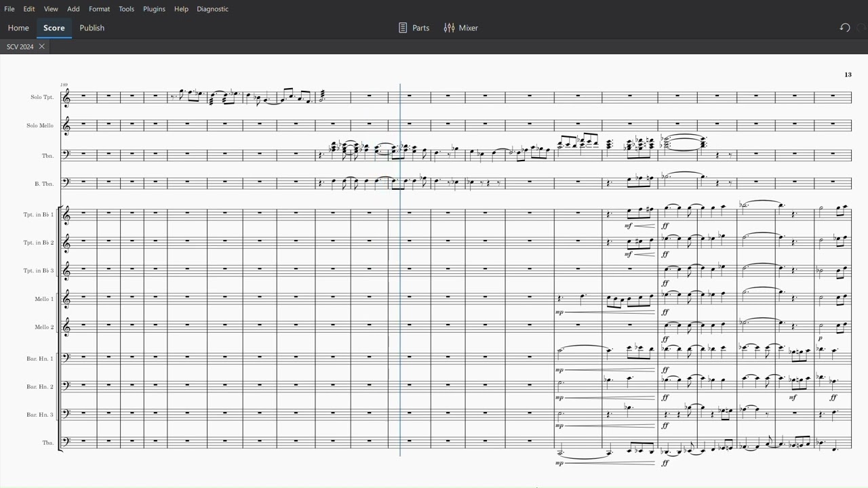Image resolution: width=868 pixels, height=488 pixels.
Task: Switch to the Home tab
Action: [x=18, y=28]
